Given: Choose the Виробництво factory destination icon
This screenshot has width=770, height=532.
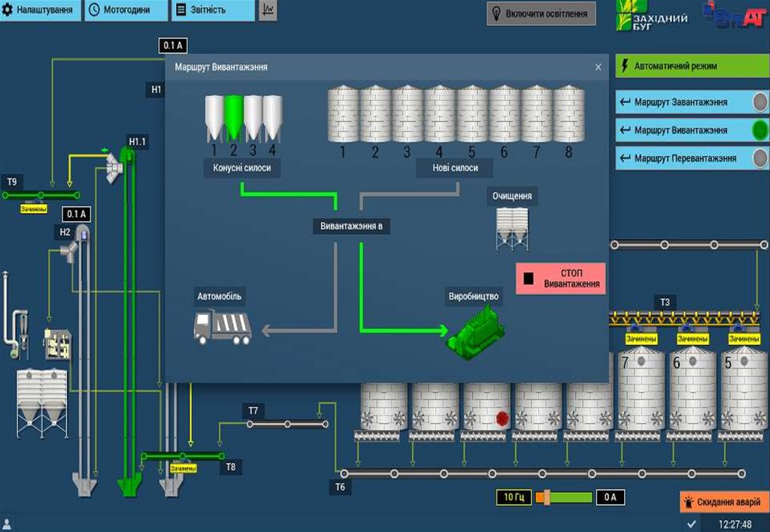Looking at the screenshot, I should tap(476, 333).
